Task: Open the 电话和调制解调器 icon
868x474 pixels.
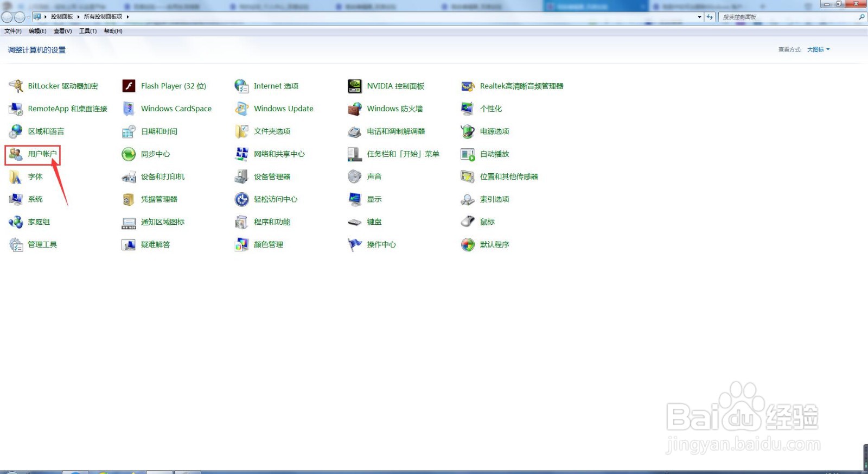Action: pos(355,131)
